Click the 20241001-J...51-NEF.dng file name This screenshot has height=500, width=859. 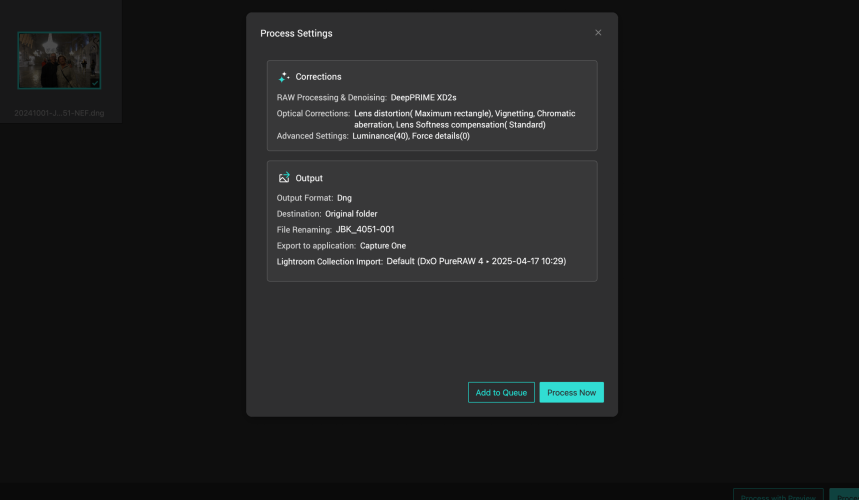[59, 113]
